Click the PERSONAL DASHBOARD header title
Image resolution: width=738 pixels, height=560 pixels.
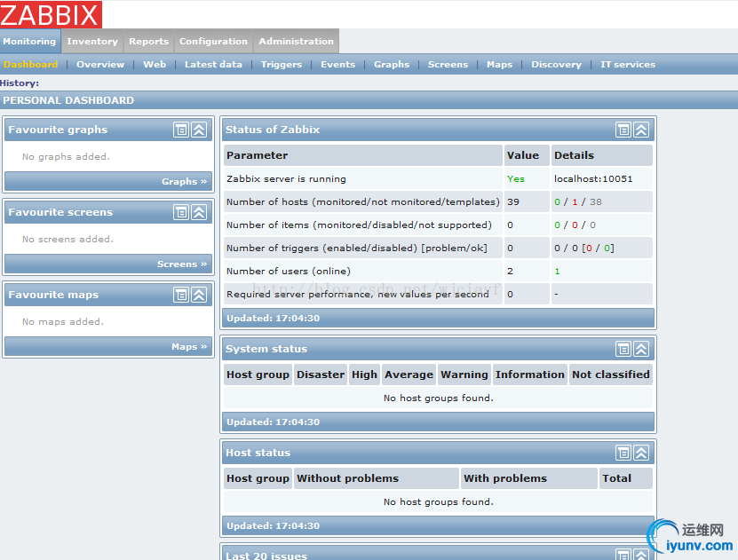click(68, 100)
